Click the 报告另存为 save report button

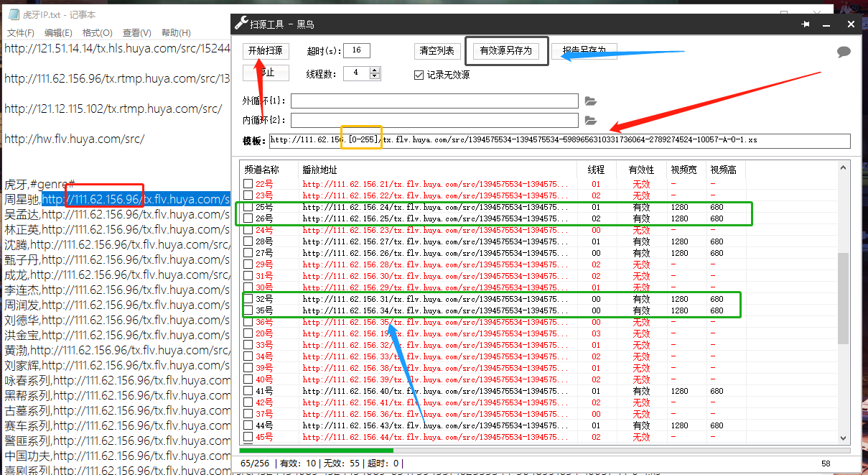click(584, 51)
